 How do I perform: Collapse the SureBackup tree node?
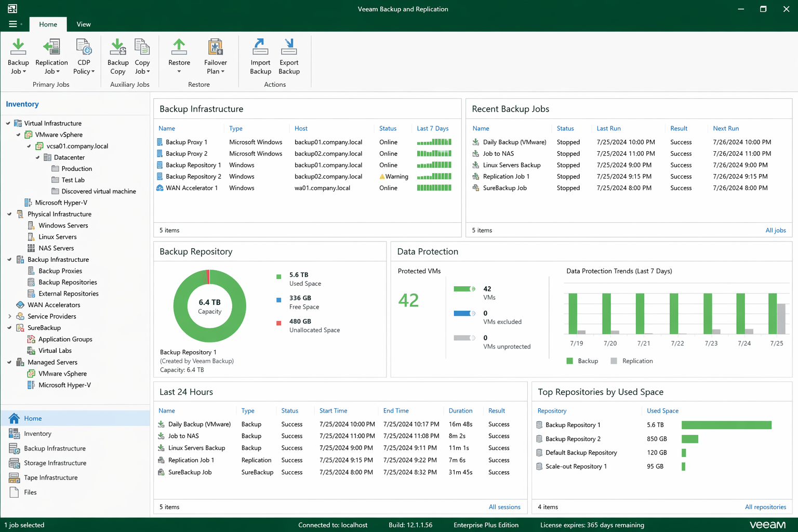tap(9, 328)
